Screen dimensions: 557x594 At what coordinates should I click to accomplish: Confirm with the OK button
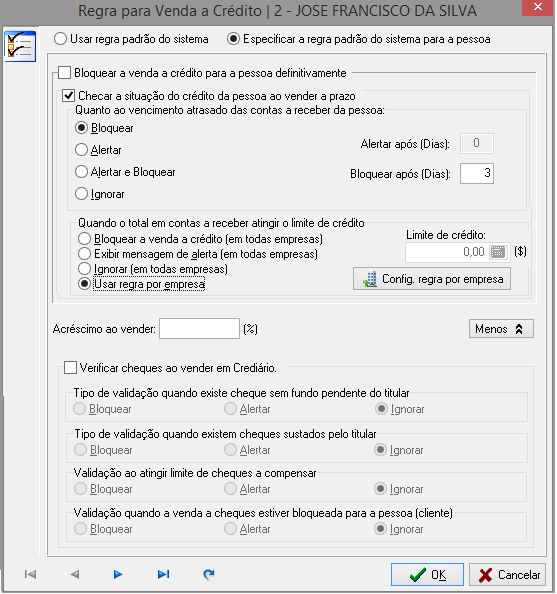(427, 575)
